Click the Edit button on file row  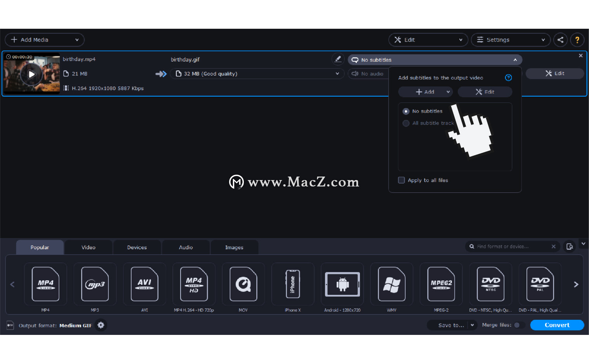(x=555, y=73)
